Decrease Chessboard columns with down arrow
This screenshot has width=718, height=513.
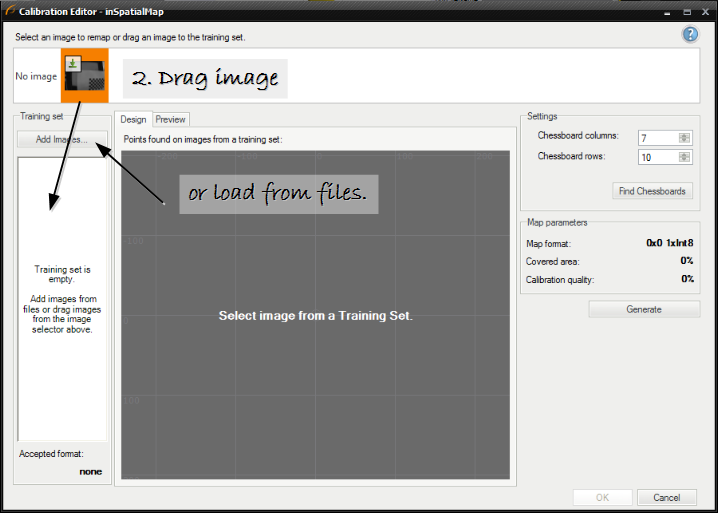tap(684, 141)
